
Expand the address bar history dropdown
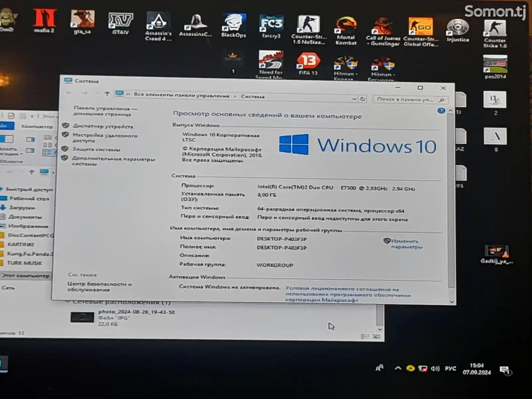354,99
